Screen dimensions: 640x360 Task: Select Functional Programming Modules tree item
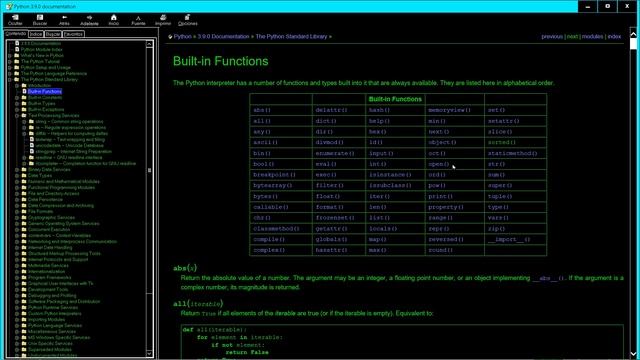61,188
